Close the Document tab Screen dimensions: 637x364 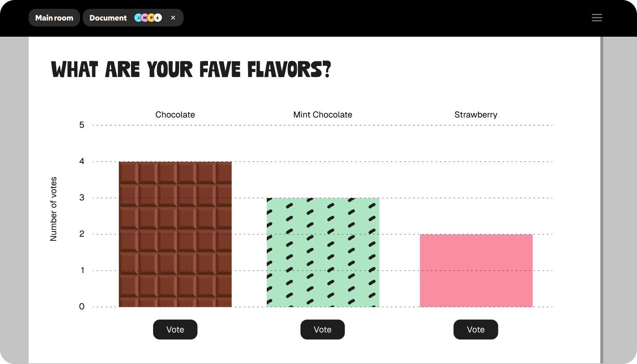point(173,18)
